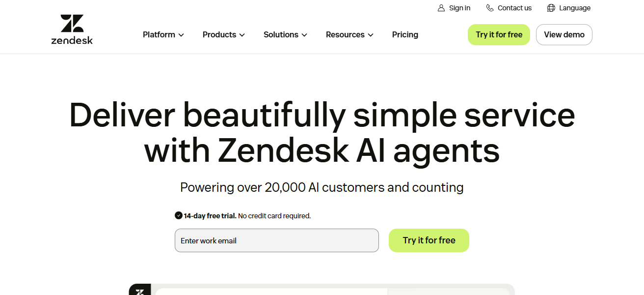This screenshot has width=644, height=295.
Task: Select the Language switcher
Action: coord(574,7)
